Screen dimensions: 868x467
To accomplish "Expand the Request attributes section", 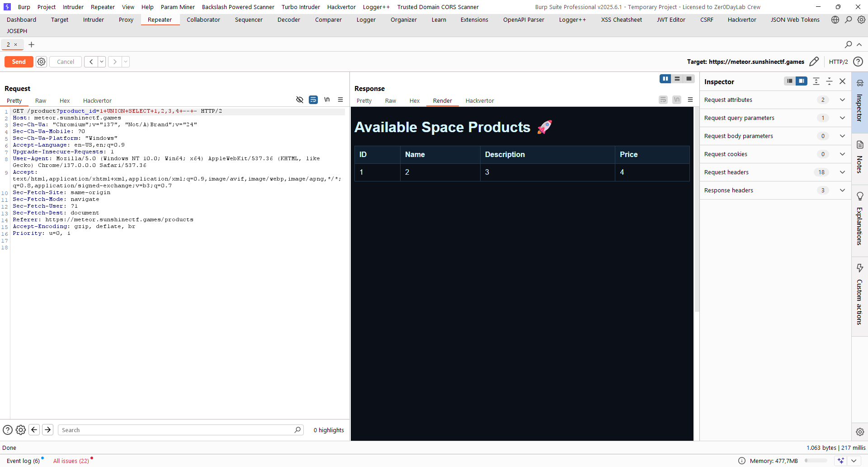I will point(775,100).
